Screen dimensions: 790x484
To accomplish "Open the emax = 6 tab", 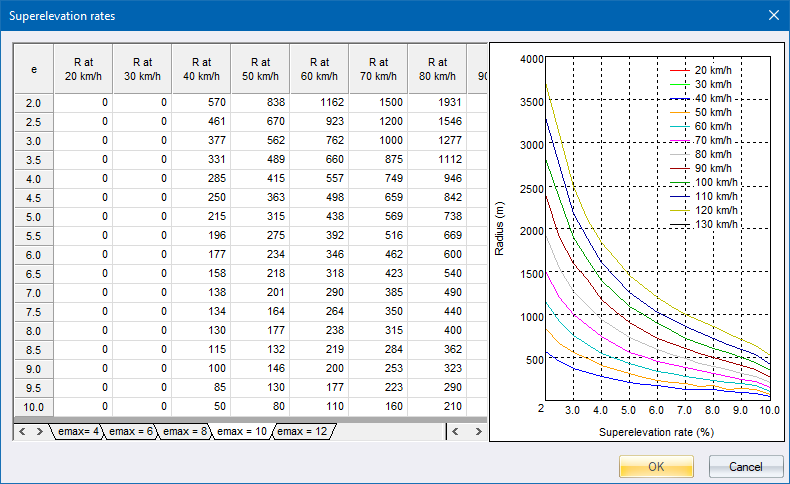I will click(131, 431).
